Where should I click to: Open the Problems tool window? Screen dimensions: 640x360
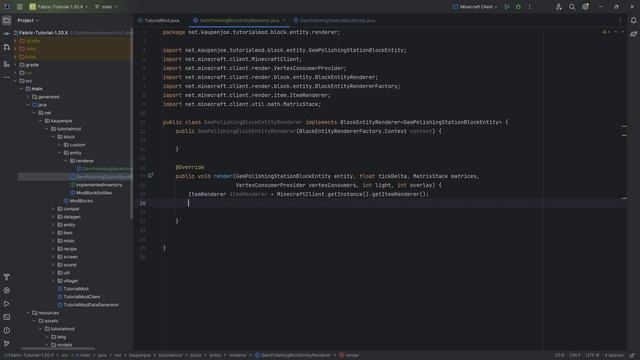pyautogui.click(x=7, y=331)
